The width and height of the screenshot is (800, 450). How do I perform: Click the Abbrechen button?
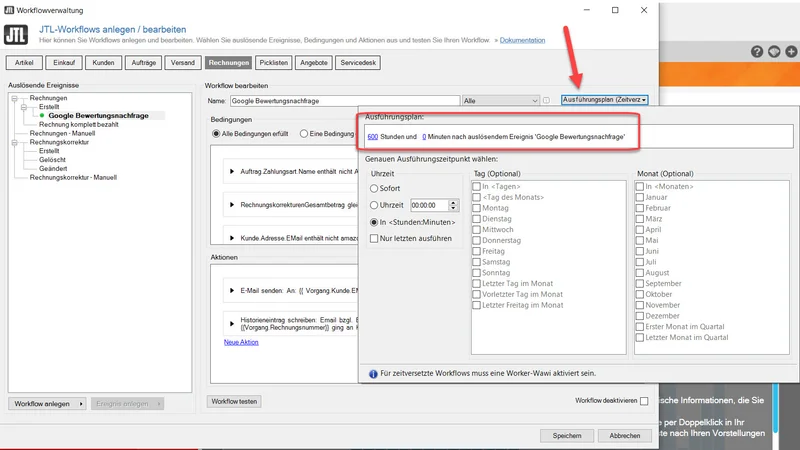[x=624, y=436]
